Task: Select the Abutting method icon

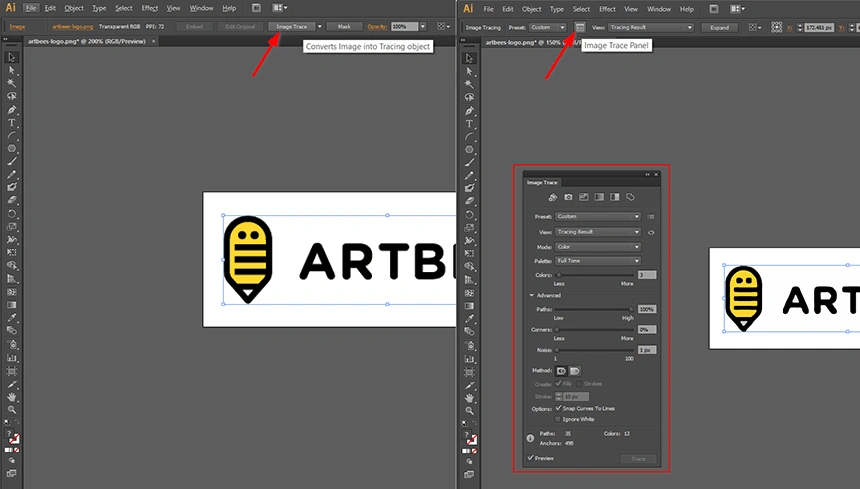Action: (561, 371)
